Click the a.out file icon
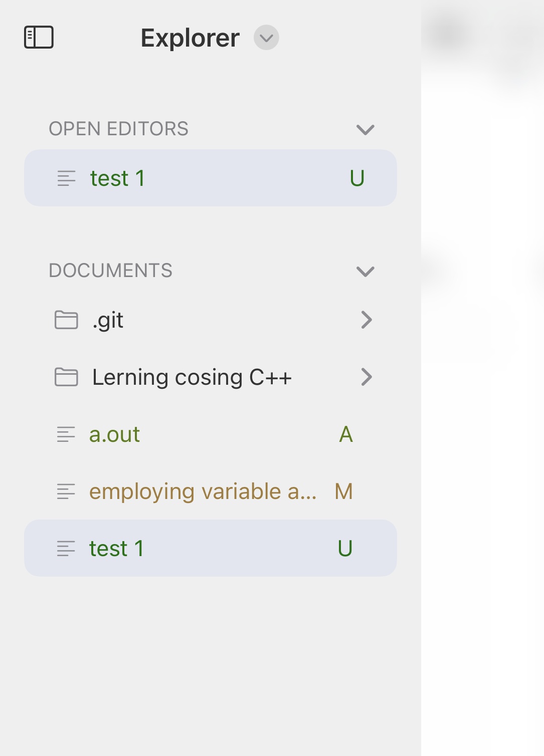Image resolution: width=544 pixels, height=756 pixels. coord(66,434)
